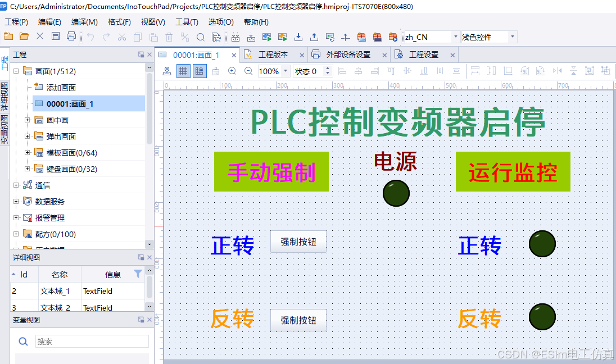616x364 pixels.
Task: Open the 工程(P) menu
Action: (16, 22)
